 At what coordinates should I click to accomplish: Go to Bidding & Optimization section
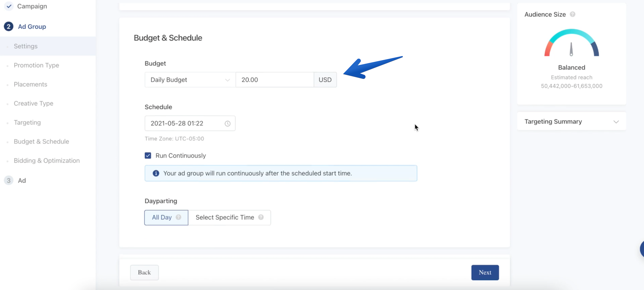pos(47,161)
